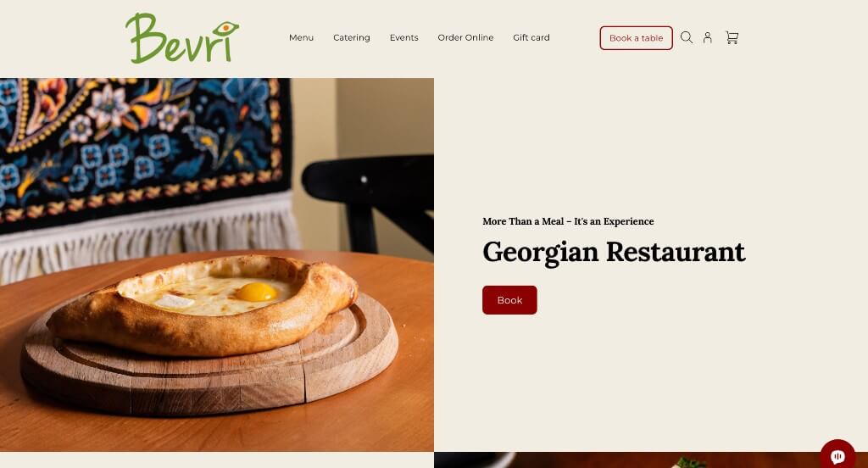Viewport: 868px width, 468px height.
Task: Click the khachapuri bread in the photo
Action: (202, 304)
